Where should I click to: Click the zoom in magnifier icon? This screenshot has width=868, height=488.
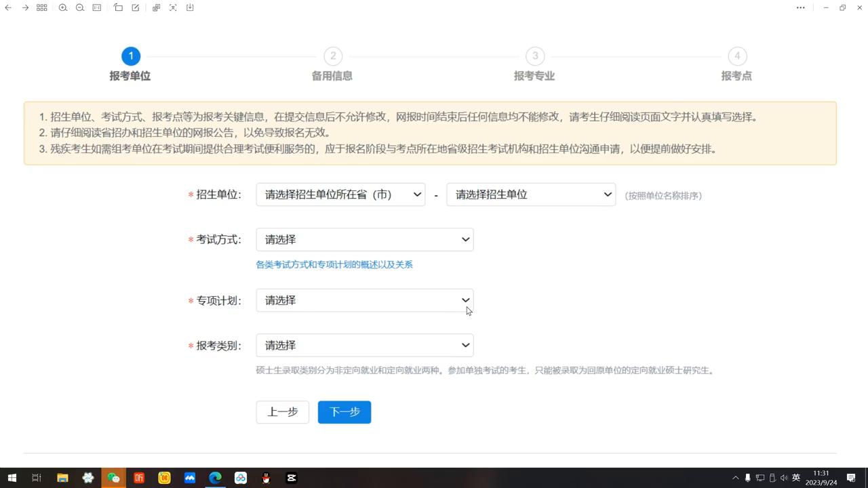[62, 7]
